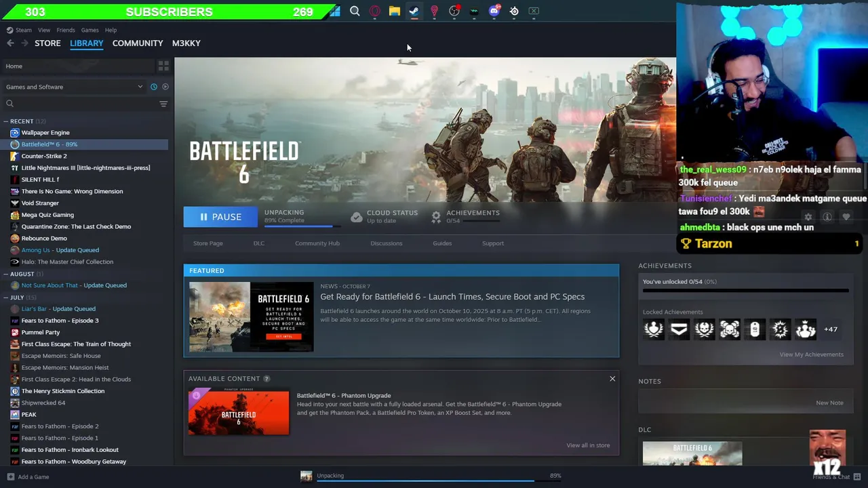The width and height of the screenshot is (868, 488).
Task: Click the Cloud Status icon
Action: pyautogui.click(x=357, y=217)
